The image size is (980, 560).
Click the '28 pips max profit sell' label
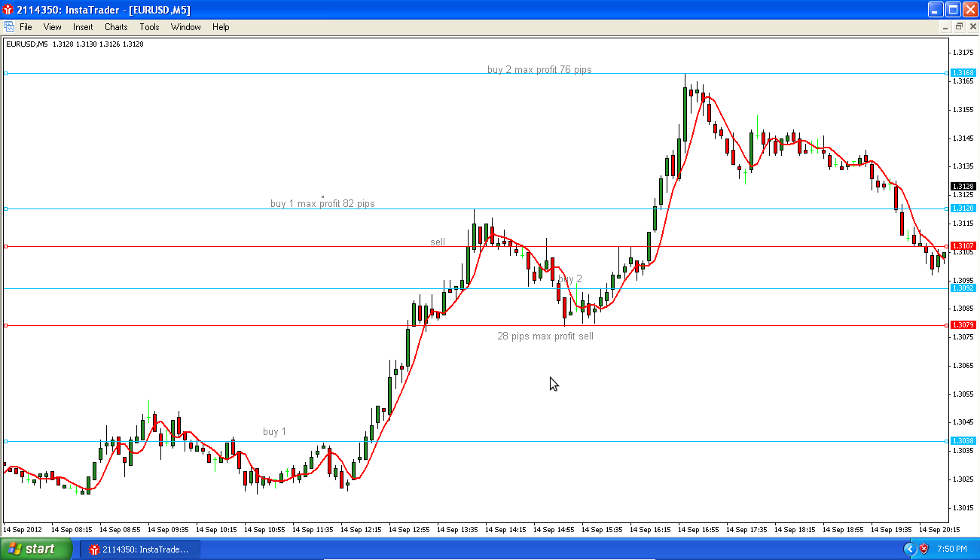click(545, 336)
